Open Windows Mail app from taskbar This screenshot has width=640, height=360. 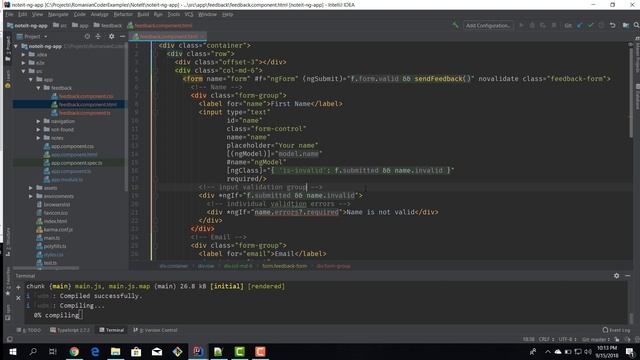coord(157,351)
